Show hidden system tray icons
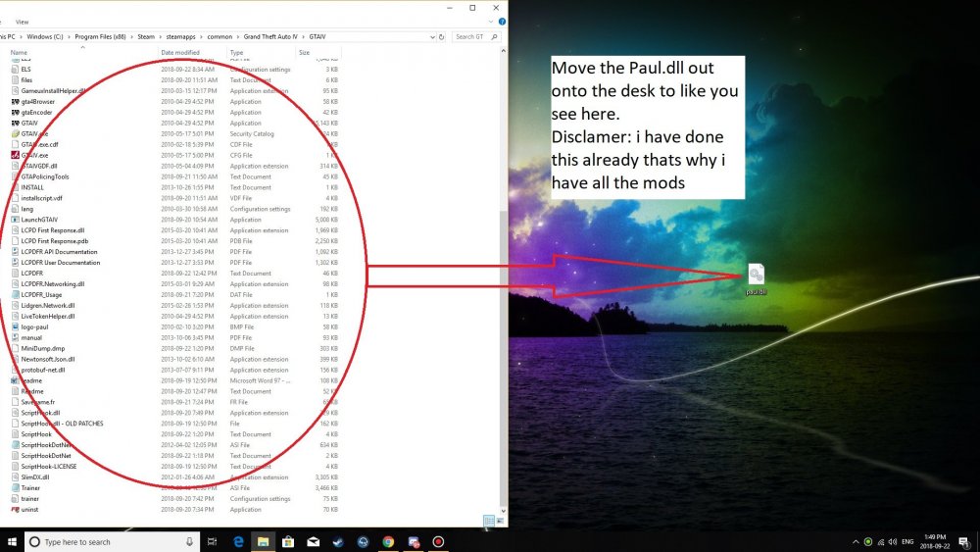Screen dimensions: 980x552 [855, 542]
